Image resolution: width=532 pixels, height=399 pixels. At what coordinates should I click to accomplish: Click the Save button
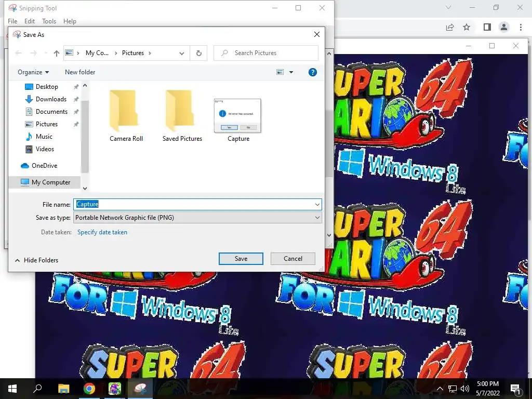pyautogui.click(x=241, y=259)
